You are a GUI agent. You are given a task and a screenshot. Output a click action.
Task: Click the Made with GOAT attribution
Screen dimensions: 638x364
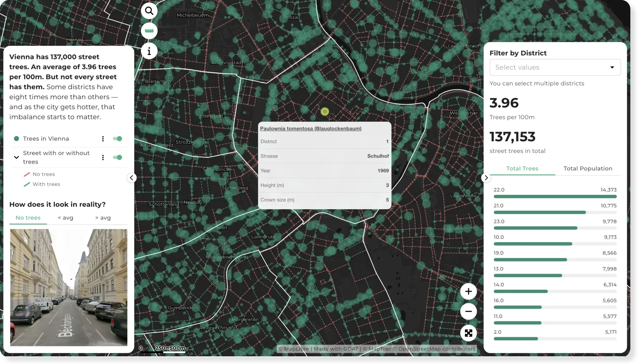pos(336,349)
